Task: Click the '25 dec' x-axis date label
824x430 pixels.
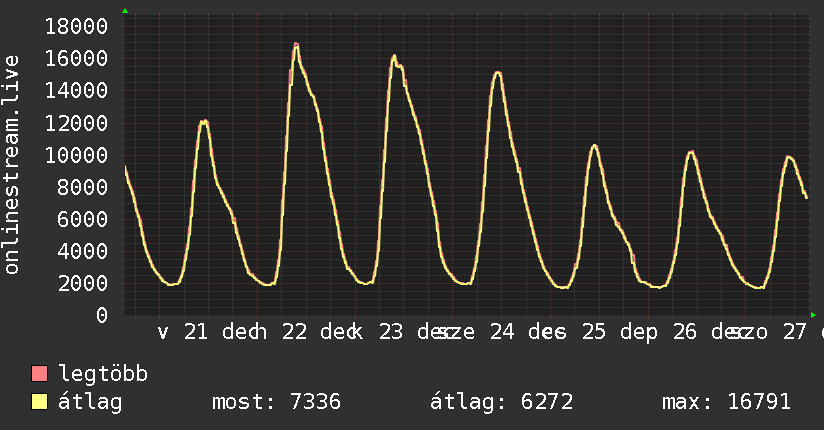Action: tap(620, 332)
